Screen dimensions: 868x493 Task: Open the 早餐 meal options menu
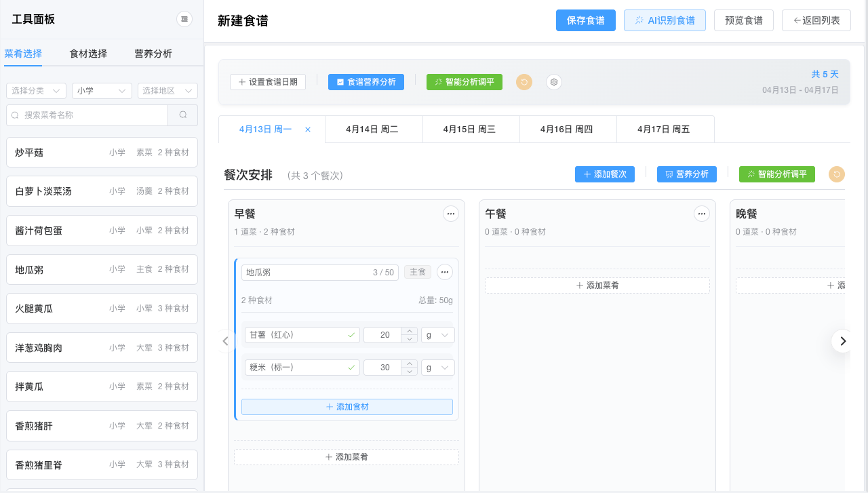(x=450, y=214)
